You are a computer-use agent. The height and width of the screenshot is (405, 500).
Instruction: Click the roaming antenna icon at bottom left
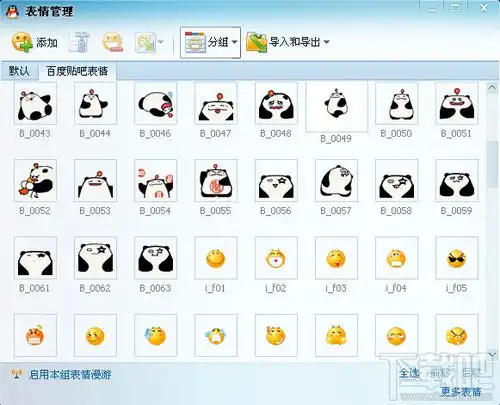pos(16,374)
